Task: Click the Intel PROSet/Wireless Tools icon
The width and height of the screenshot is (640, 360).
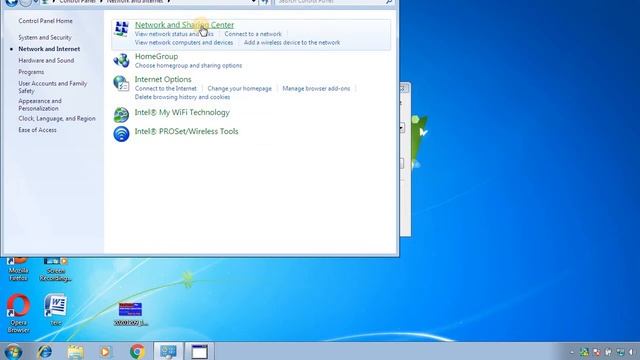Action: coord(121,133)
